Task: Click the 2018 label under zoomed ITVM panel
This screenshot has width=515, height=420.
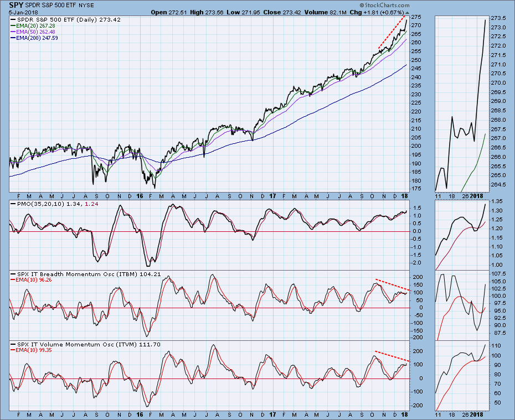Action: tap(477, 415)
